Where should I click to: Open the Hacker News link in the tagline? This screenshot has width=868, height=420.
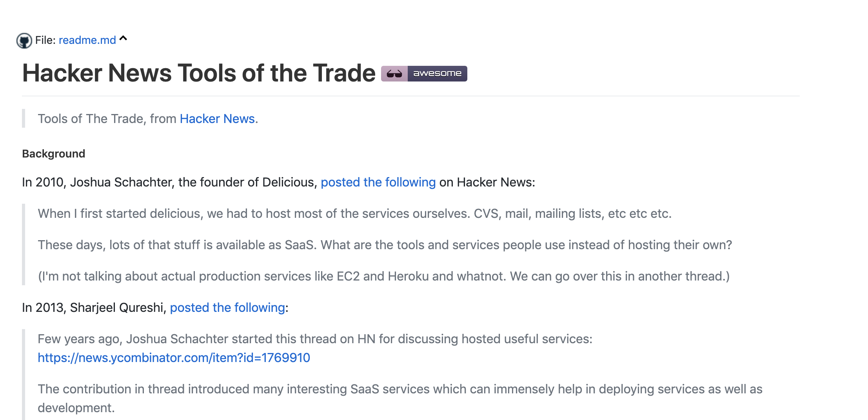click(x=217, y=119)
